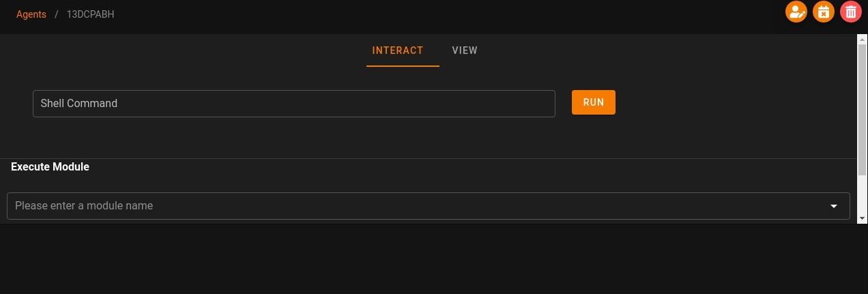
Task: Focus the Shell Command input field
Action: [x=293, y=104]
